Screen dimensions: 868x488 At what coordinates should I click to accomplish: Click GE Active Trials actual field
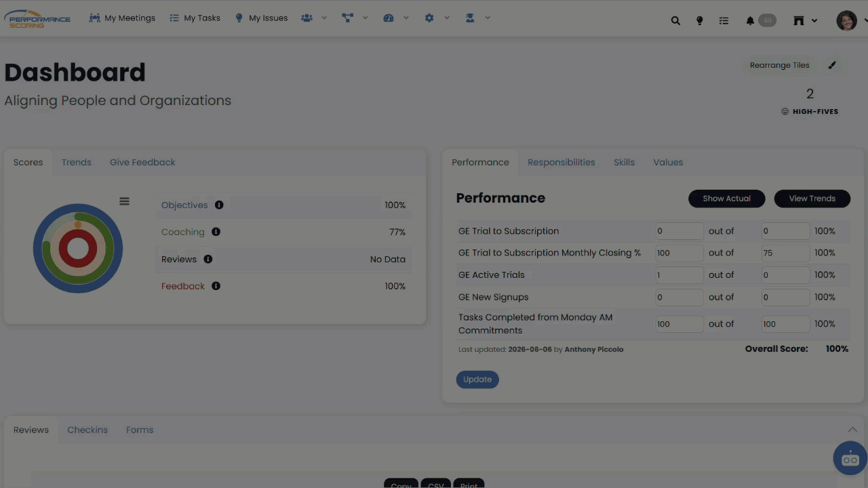[679, 275]
